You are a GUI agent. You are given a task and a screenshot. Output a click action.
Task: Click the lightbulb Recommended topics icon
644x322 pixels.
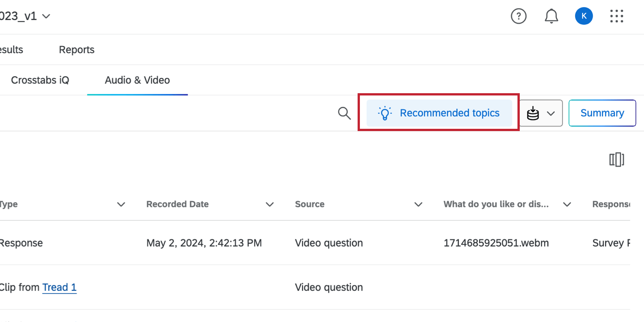point(385,113)
